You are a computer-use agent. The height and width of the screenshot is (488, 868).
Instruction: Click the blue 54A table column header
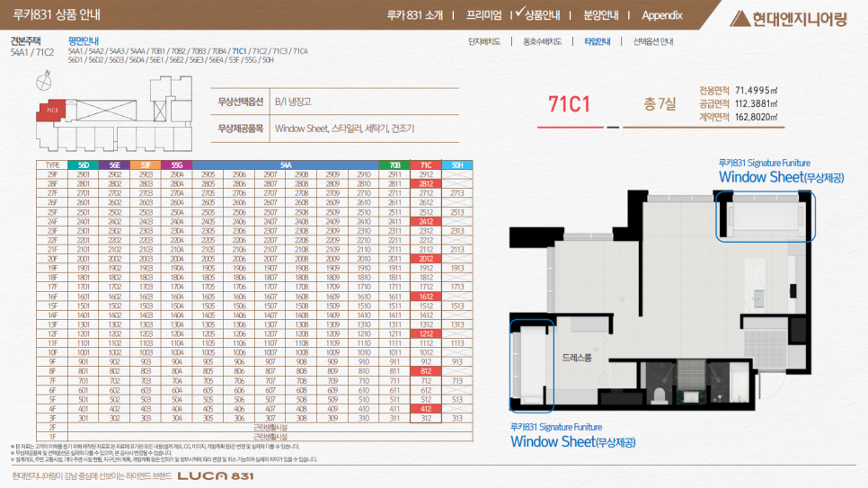tap(286, 165)
